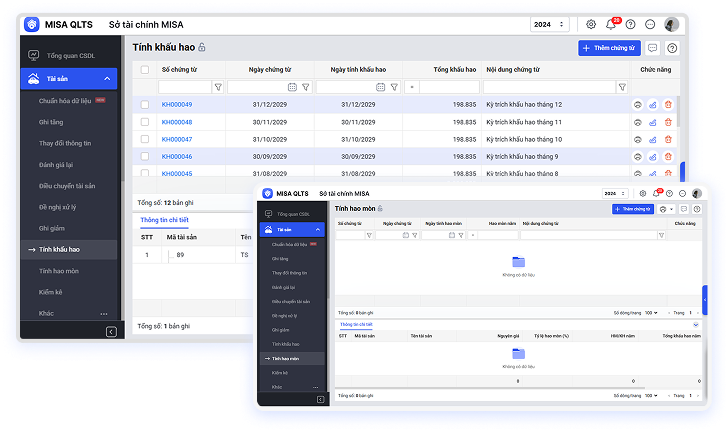Open settings gear in Tính khấu hao window
728x431 pixels.
591,24
